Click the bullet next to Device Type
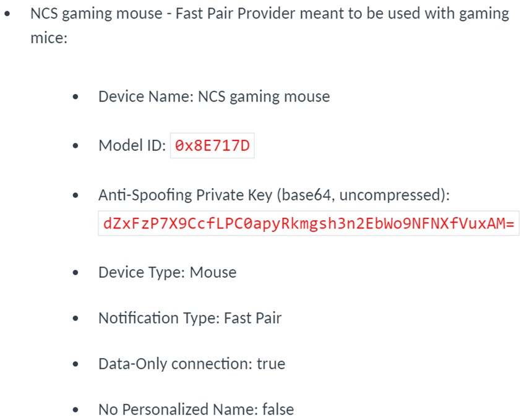Screen dimensions: 524x420 click(75, 273)
